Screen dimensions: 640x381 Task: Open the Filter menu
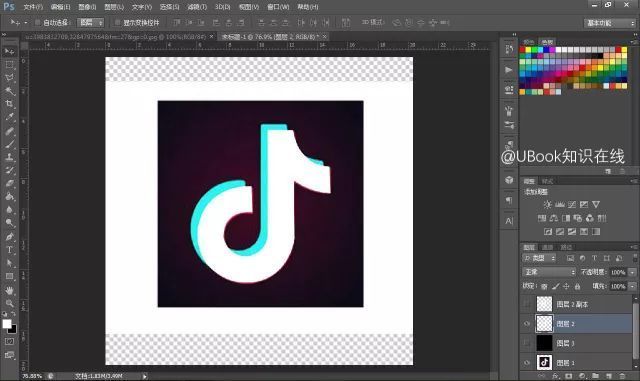[x=197, y=7]
